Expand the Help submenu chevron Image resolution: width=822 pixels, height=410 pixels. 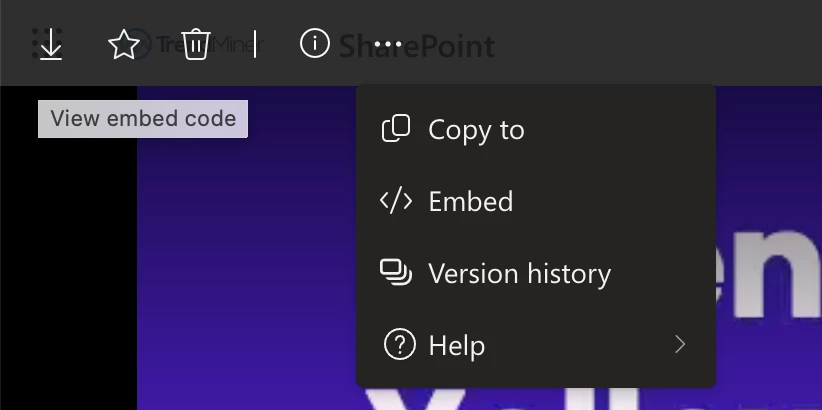point(680,345)
